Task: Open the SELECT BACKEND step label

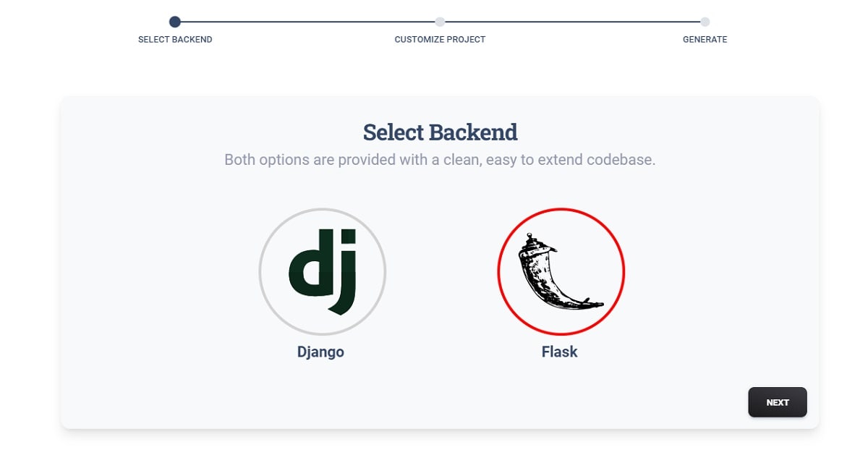Action: 174,40
